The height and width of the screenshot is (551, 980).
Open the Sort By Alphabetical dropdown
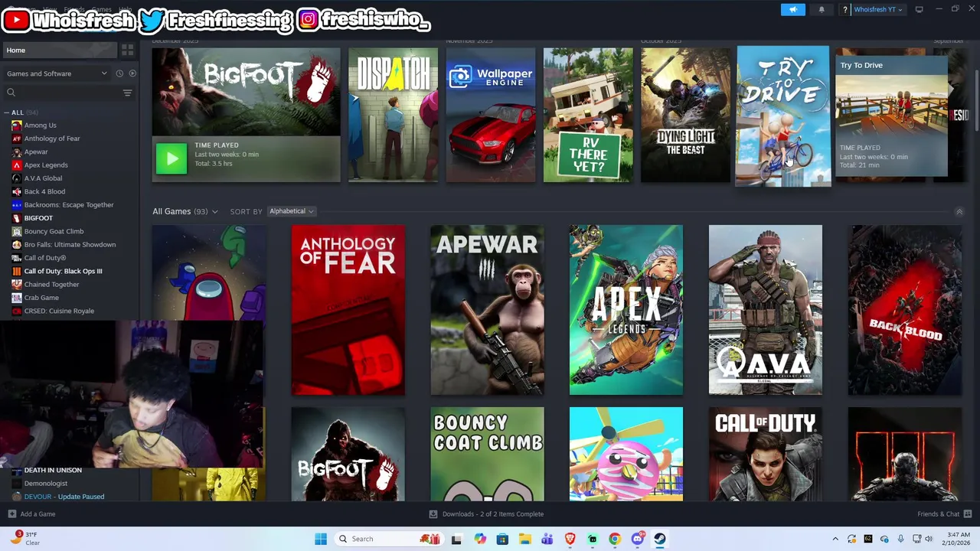[x=292, y=211]
